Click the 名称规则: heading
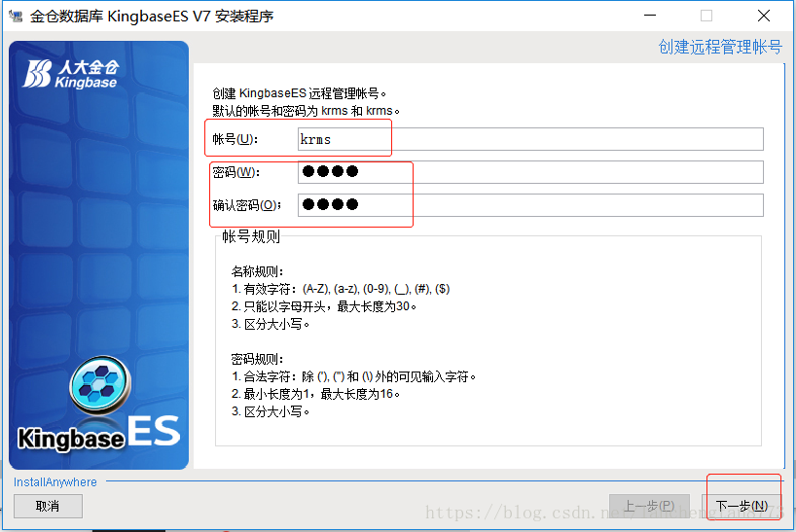 click(x=257, y=271)
